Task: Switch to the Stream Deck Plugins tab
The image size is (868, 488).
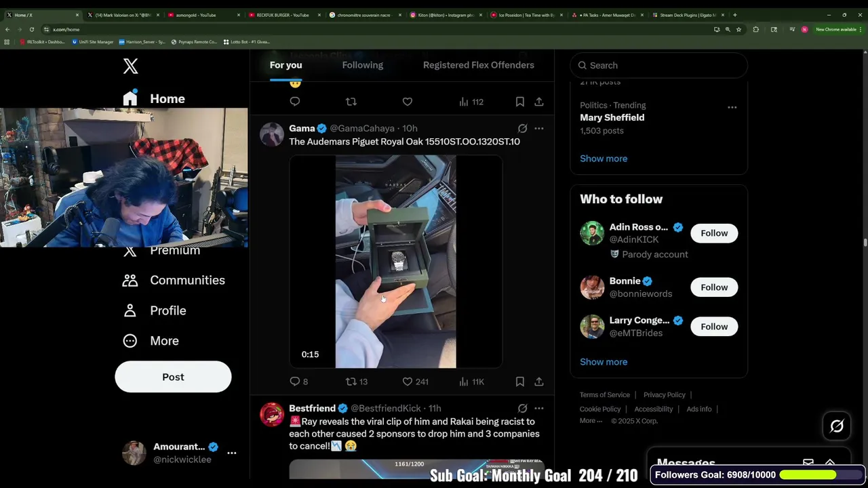Action: pyautogui.click(x=688, y=15)
